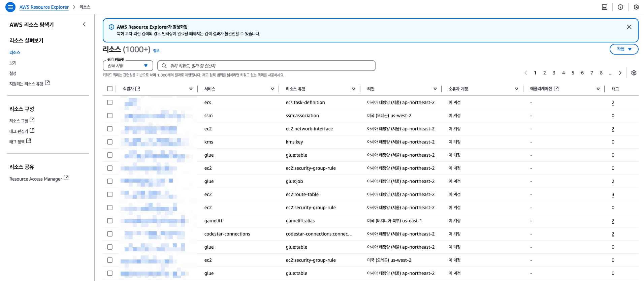Click external link icon next to 지원되는 리소스 유형

click(x=47, y=83)
